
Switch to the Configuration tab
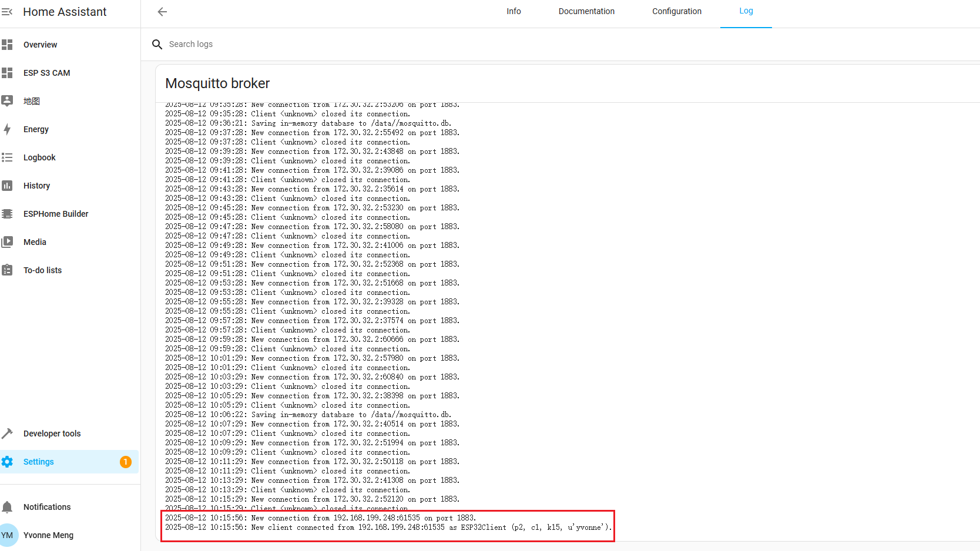tap(677, 12)
